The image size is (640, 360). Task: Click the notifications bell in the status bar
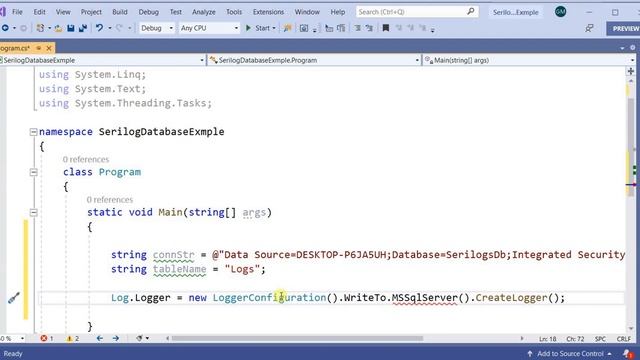point(627,353)
